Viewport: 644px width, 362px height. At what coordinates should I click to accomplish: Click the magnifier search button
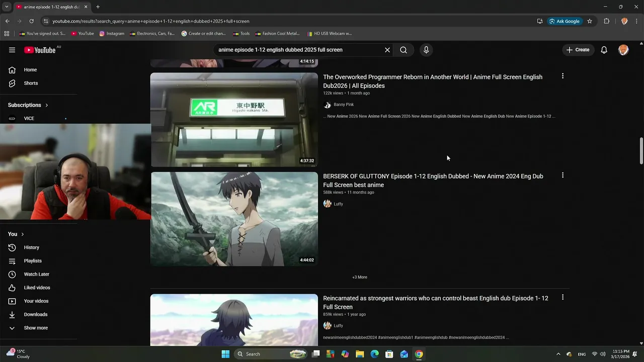(x=404, y=50)
